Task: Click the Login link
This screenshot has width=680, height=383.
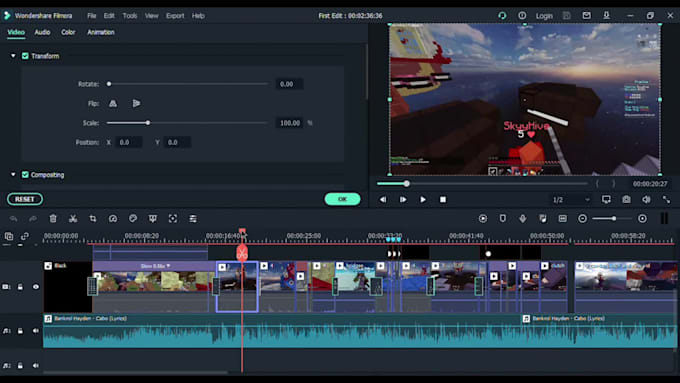Action: 544,16
